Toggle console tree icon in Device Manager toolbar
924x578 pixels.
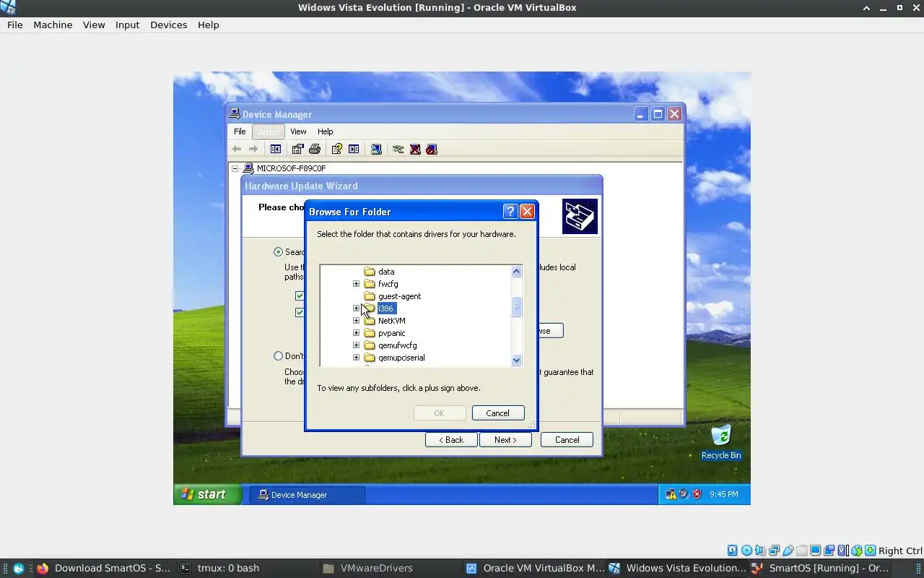276,149
